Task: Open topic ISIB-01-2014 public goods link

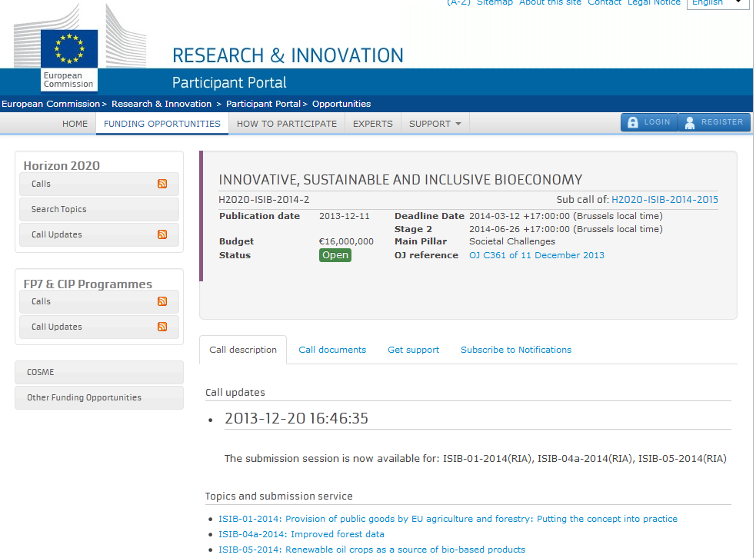Action: pyautogui.click(x=448, y=519)
